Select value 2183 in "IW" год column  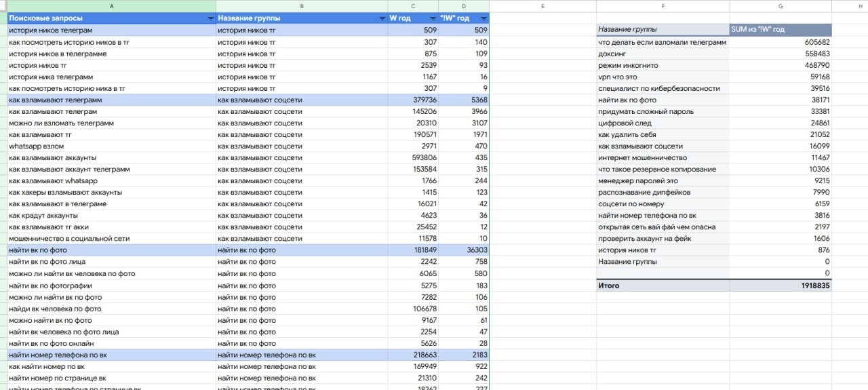point(463,355)
